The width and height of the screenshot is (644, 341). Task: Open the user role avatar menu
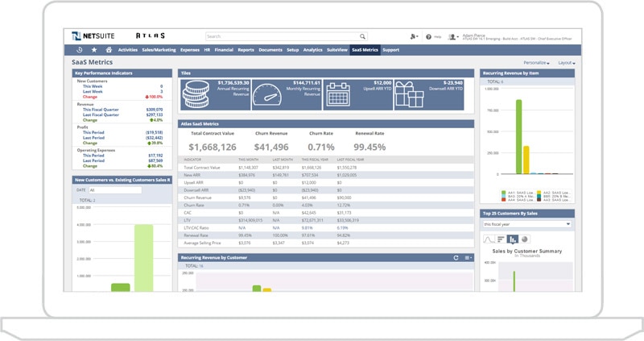[x=453, y=37]
